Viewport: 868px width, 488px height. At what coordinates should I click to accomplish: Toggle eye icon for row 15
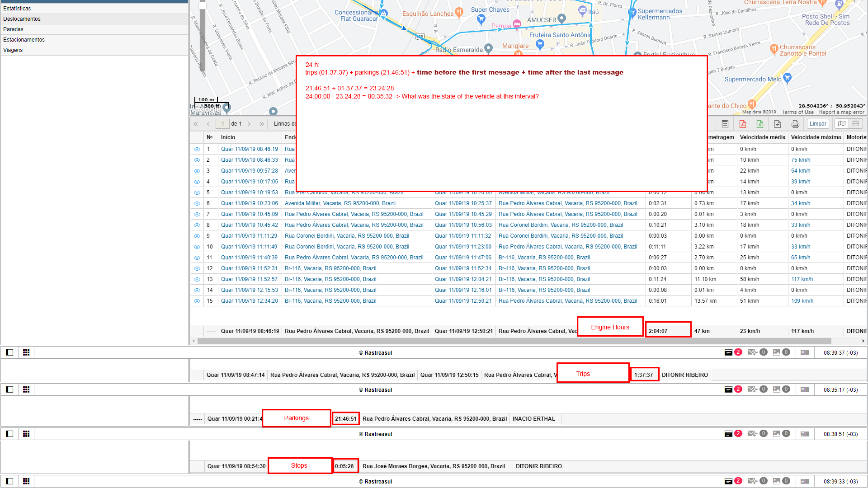pyautogui.click(x=197, y=301)
